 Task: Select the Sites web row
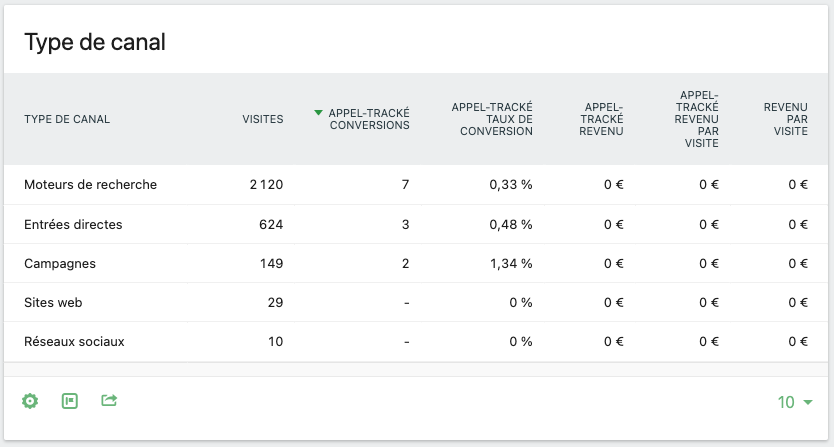coord(416,302)
